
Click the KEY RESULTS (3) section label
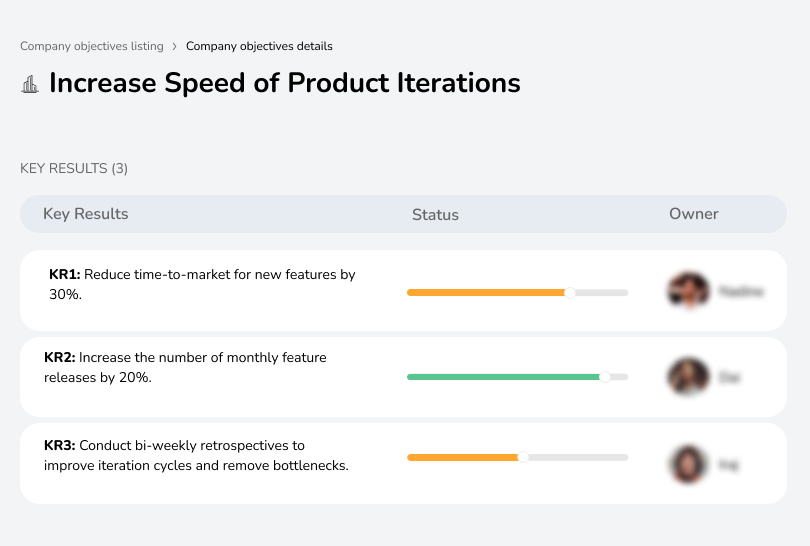(74, 168)
